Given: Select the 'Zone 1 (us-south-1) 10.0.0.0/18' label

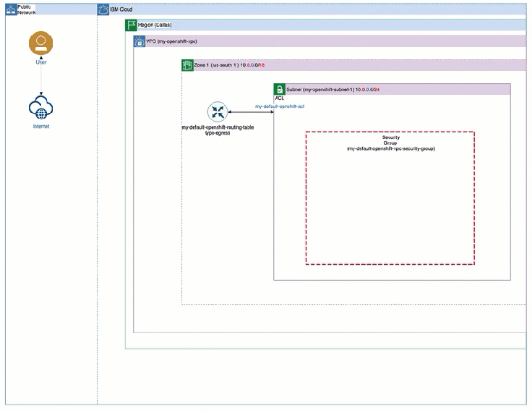Looking at the screenshot, I should point(229,65).
